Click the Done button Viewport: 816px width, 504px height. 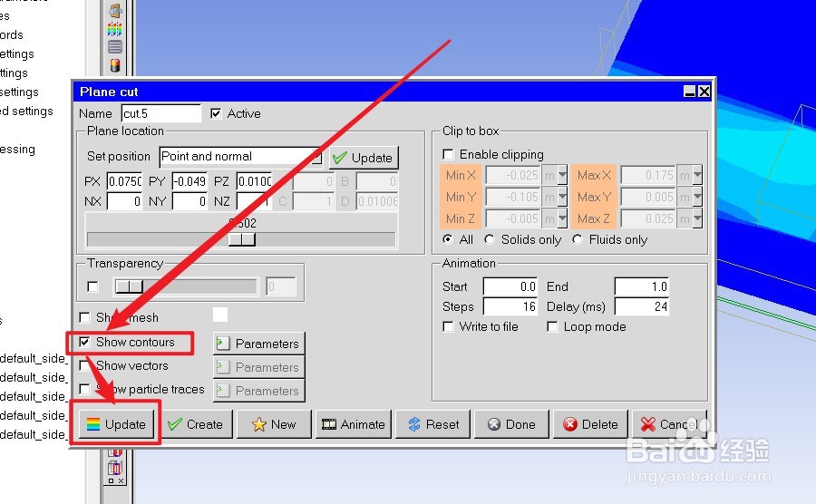[512, 424]
